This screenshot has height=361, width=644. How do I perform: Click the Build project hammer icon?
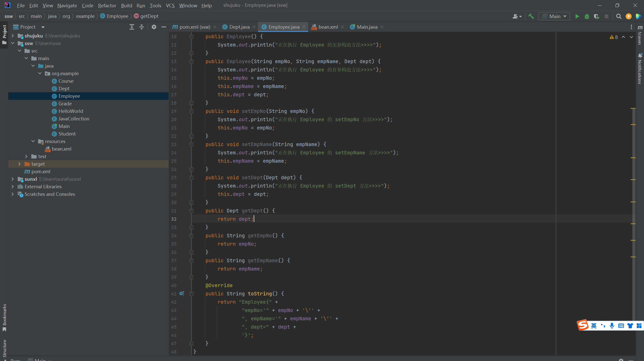pos(531,16)
